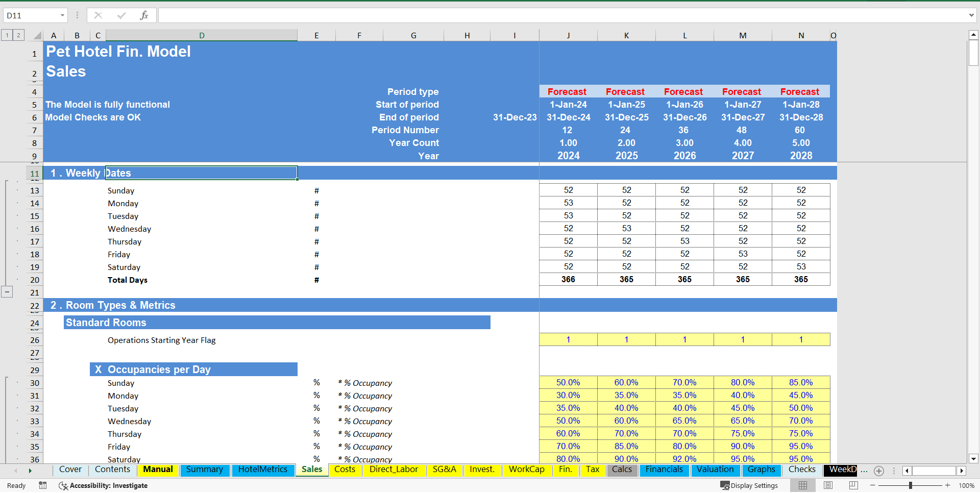Click the Enter checkmark icon in formula bar
The height and width of the screenshot is (493, 980).
point(121,15)
